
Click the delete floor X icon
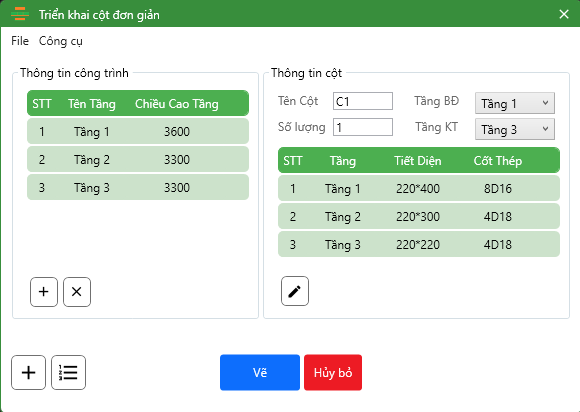coord(77,292)
